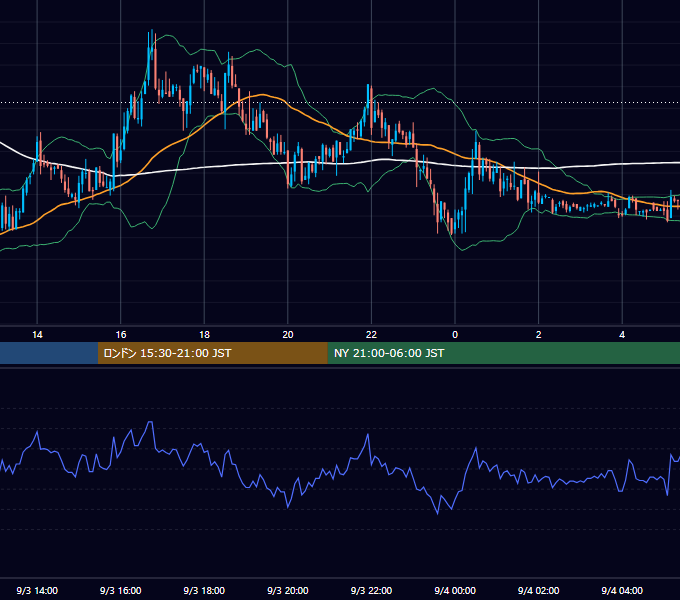The height and width of the screenshot is (600, 680).
Task: Click the 9/3 16:00 date label
Action: [x=121, y=590]
